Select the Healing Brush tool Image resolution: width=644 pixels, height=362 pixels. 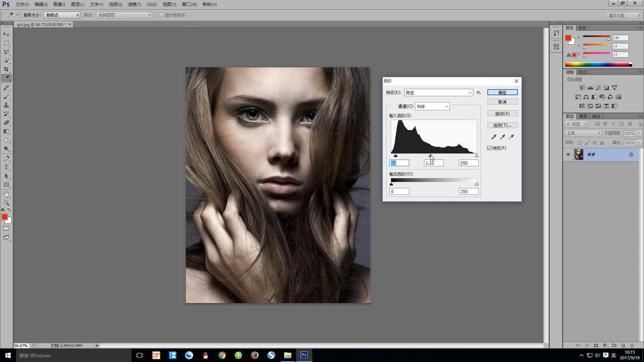pos(6,88)
